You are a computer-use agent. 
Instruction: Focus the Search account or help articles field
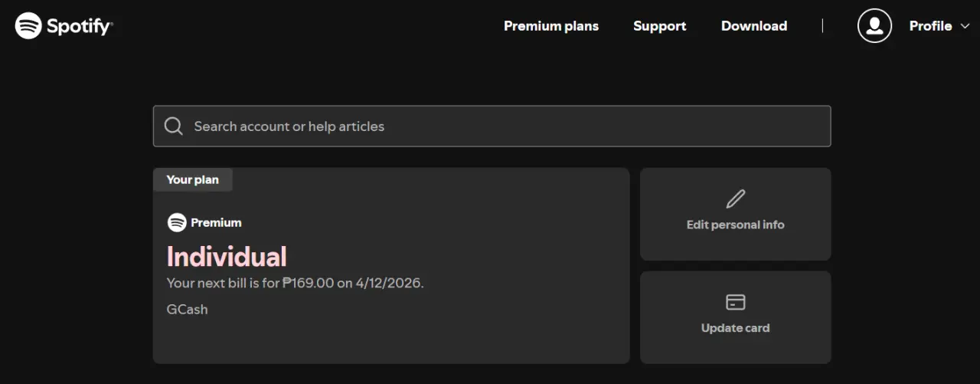(x=492, y=126)
